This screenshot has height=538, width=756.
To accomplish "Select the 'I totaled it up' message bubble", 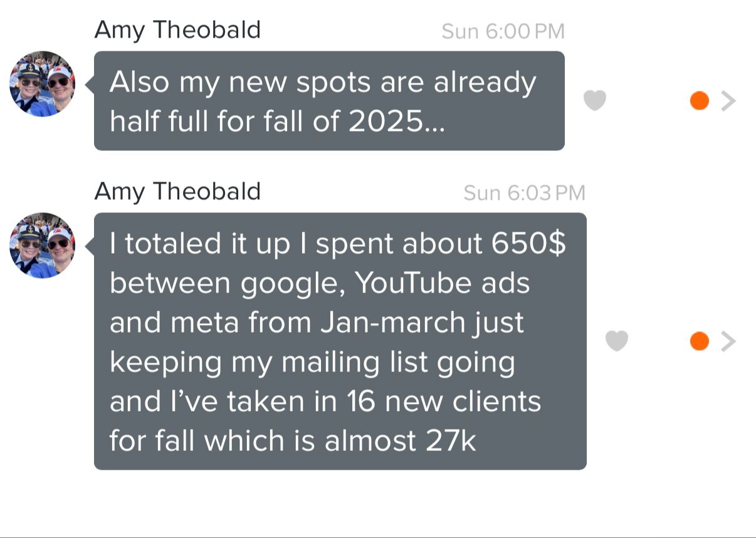I will pyautogui.click(x=340, y=341).
